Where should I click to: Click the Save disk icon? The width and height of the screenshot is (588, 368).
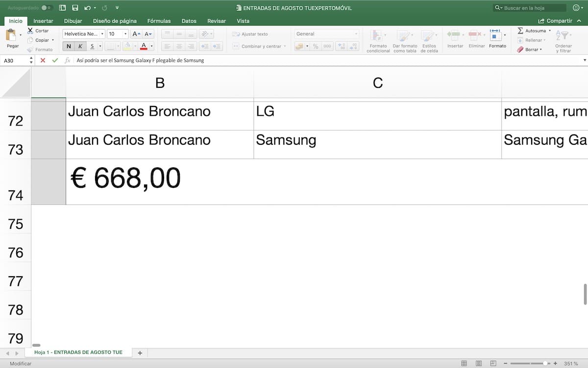(x=75, y=8)
